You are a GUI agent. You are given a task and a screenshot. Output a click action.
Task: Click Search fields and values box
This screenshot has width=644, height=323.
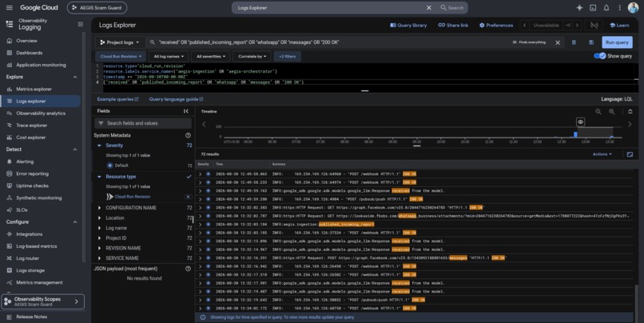143,123
